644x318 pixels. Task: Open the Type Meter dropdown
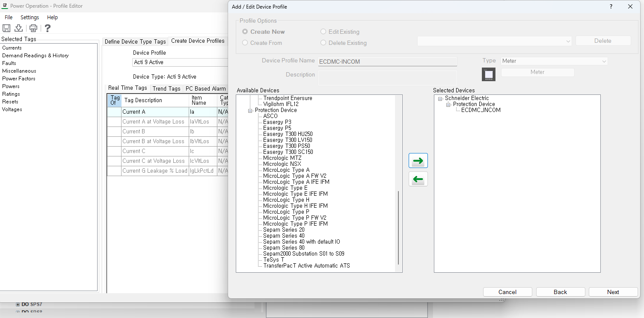tap(554, 61)
